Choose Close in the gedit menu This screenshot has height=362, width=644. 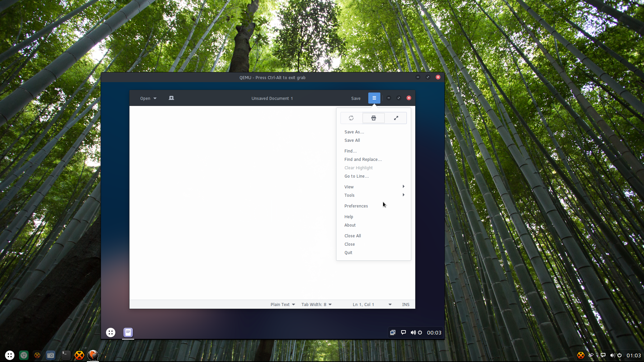[374, 244]
